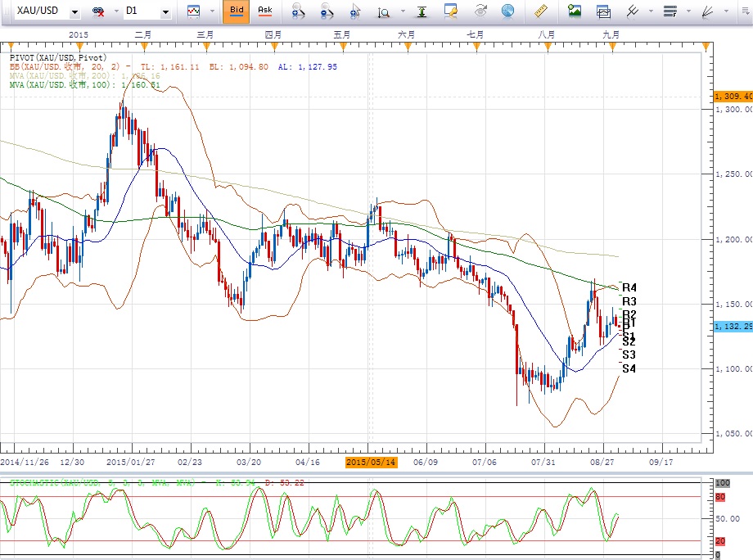753x560 pixels.
Task: Click the zoom in magnifier icon
Action: point(298,11)
